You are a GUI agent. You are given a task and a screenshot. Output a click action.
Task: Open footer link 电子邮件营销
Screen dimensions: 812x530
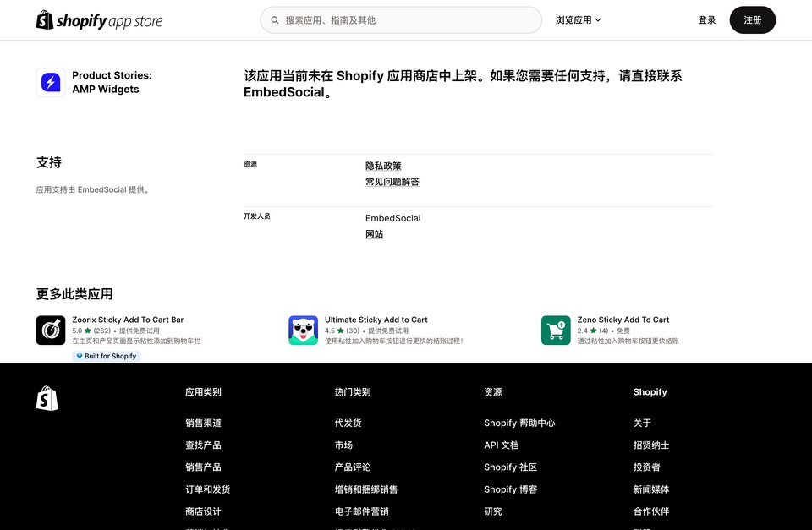tap(361, 511)
